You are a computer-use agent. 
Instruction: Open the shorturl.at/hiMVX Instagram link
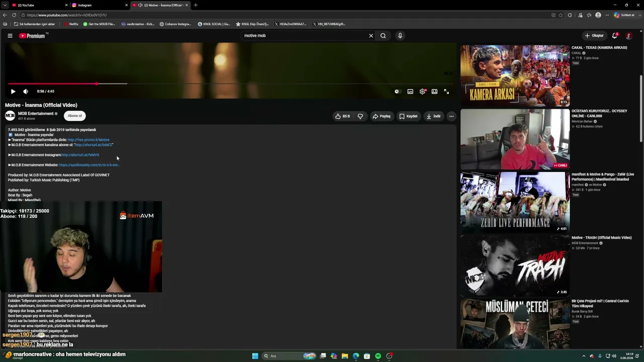pos(80,155)
